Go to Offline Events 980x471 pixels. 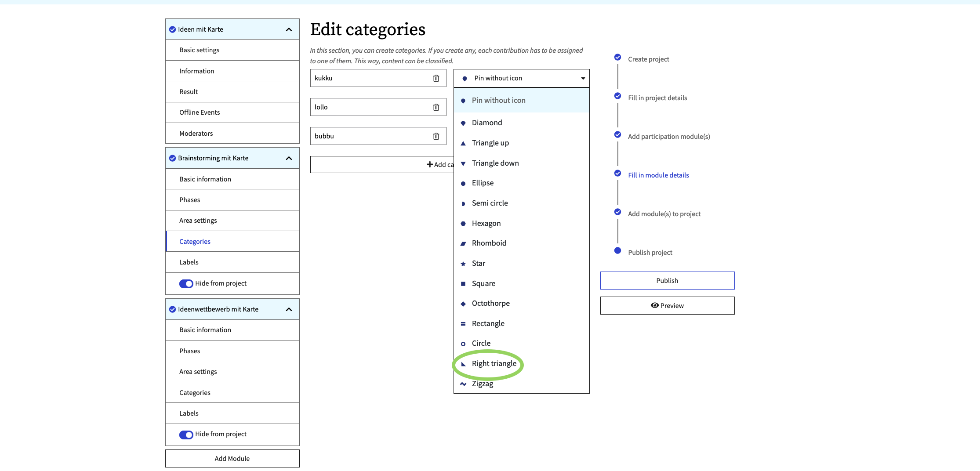click(x=232, y=112)
